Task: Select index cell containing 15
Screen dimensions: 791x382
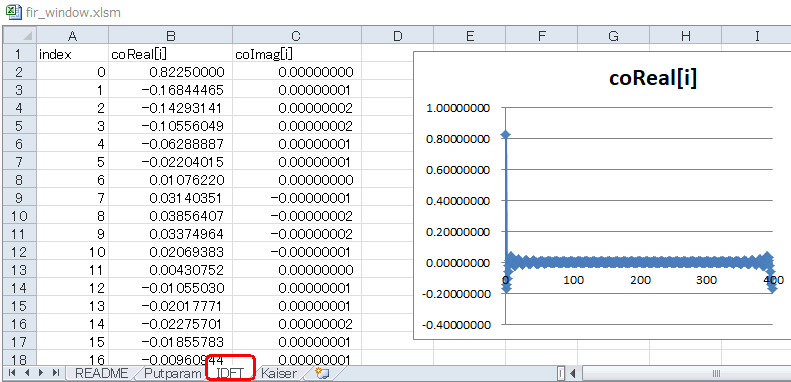Action: (72, 342)
